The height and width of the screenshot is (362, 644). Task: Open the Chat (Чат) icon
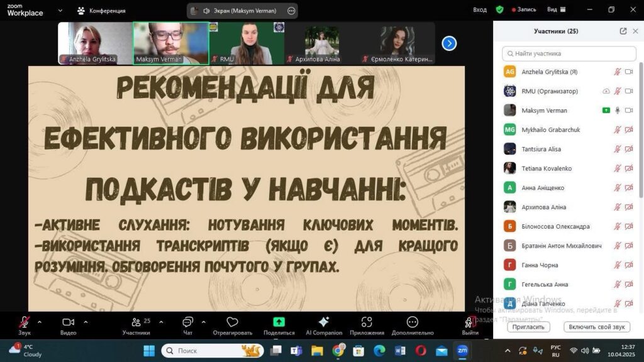pos(187,322)
